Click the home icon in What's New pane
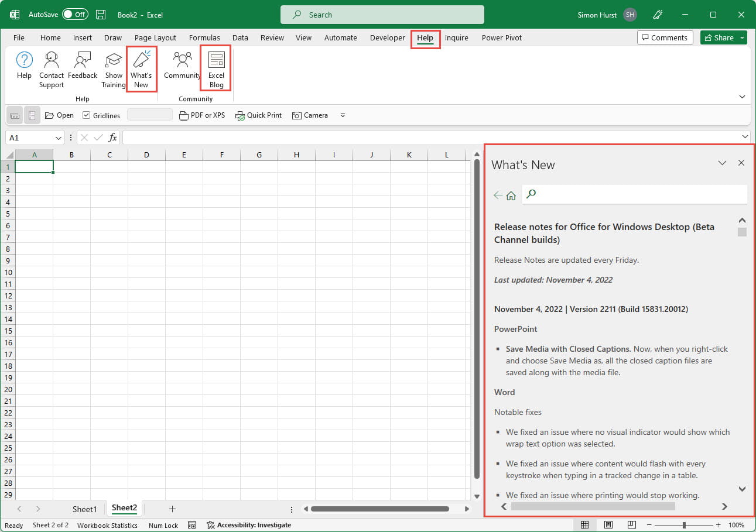The image size is (756, 532). 511,195
